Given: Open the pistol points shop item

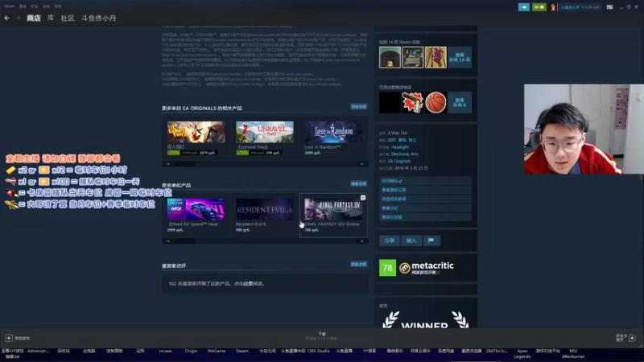Looking at the screenshot, I should click(x=413, y=103).
